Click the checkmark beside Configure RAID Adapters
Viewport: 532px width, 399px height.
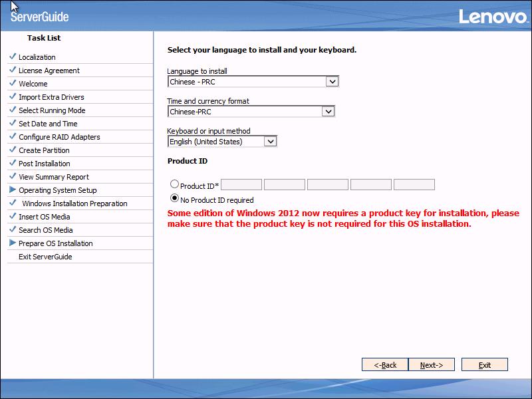point(13,137)
